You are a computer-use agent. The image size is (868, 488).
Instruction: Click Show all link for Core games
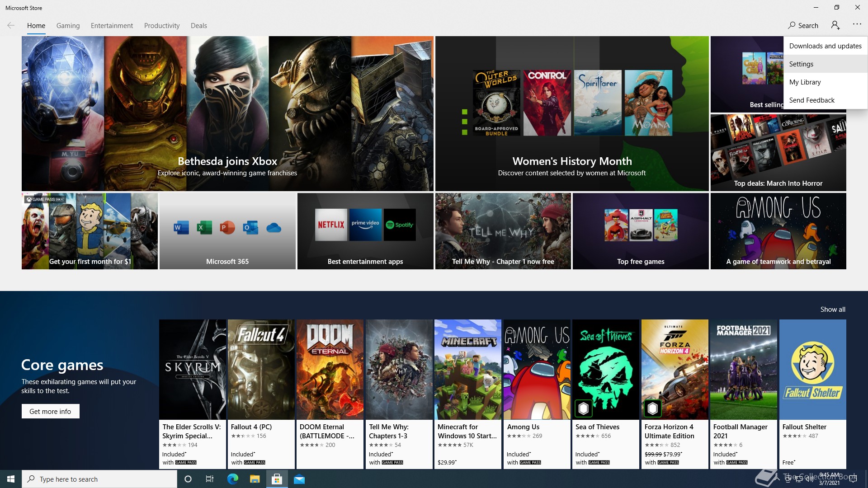(x=833, y=309)
